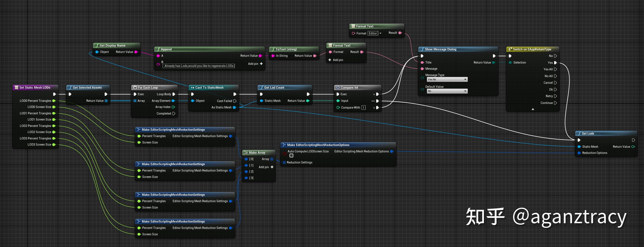Click the Array Index output pin

(x=173, y=107)
